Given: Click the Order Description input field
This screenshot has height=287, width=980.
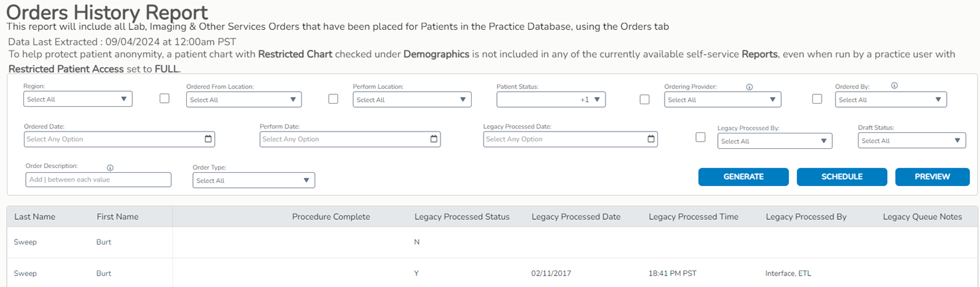Looking at the screenshot, I should pos(98,180).
